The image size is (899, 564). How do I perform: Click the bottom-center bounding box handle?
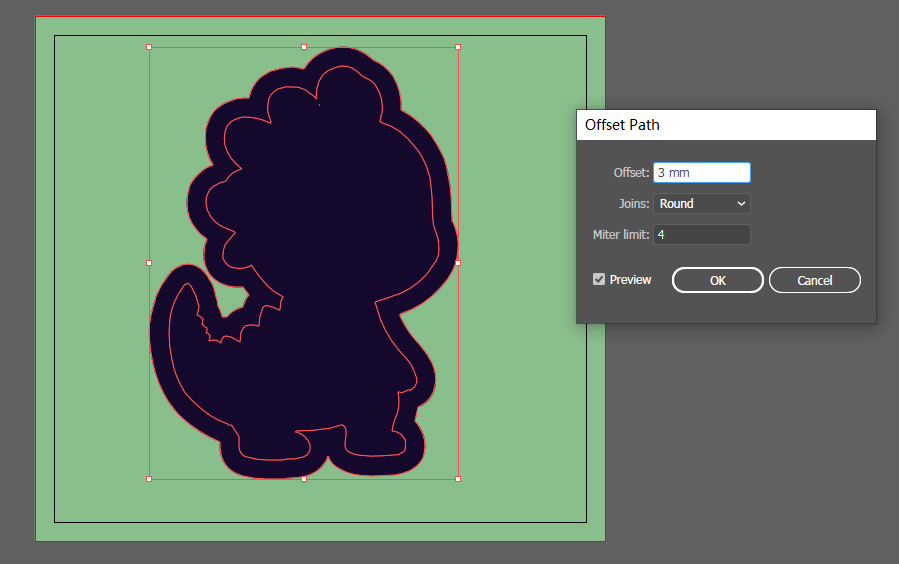[304, 479]
